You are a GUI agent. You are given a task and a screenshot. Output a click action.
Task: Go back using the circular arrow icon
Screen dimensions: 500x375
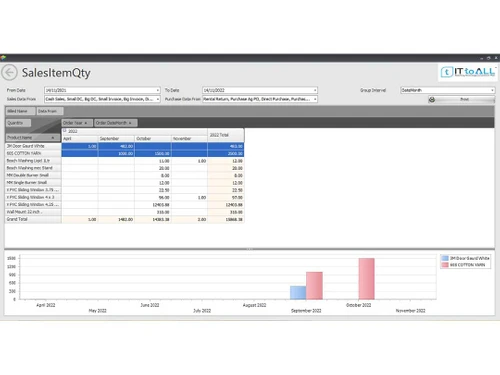coord(10,72)
